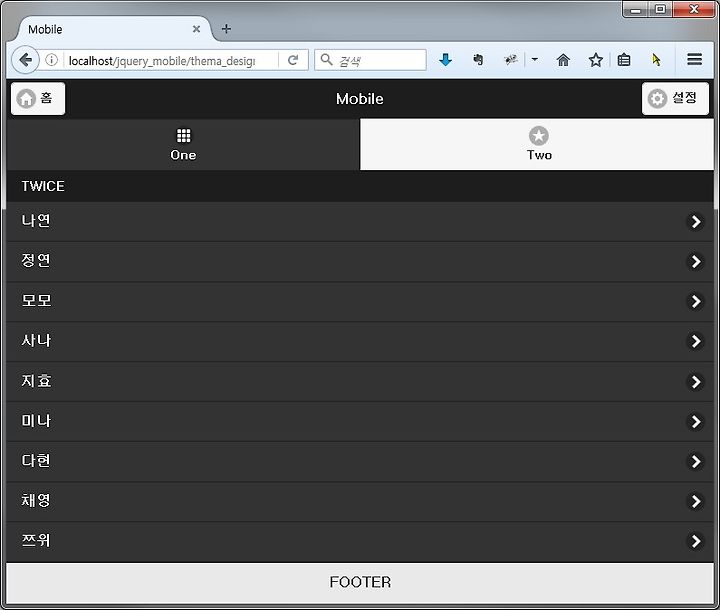Open the 정연 list item
The height and width of the screenshot is (610, 720).
click(x=360, y=261)
